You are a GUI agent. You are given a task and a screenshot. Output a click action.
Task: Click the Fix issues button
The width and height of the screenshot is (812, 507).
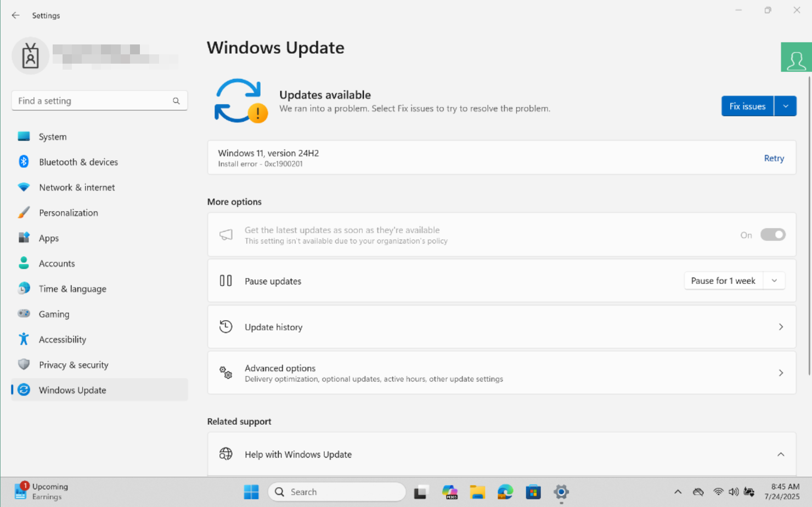click(747, 106)
